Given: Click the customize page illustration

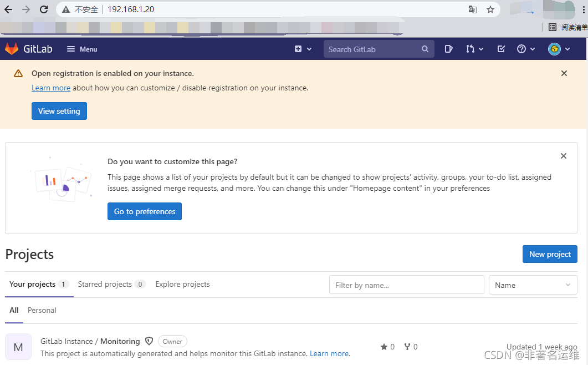Looking at the screenshot, I should coord(61,180).
